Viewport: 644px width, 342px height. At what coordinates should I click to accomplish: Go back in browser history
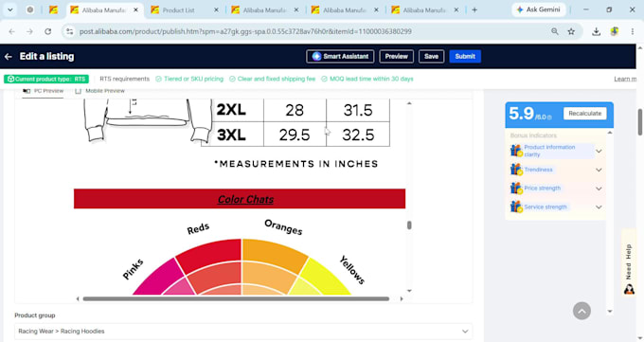(x=12, y=31)
